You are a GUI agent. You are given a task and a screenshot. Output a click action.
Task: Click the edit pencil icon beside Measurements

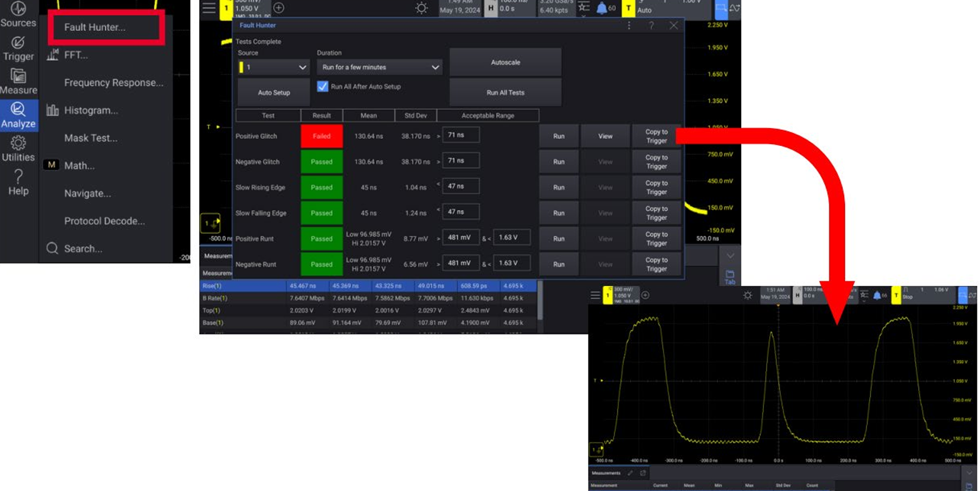[x=630, y=473]
